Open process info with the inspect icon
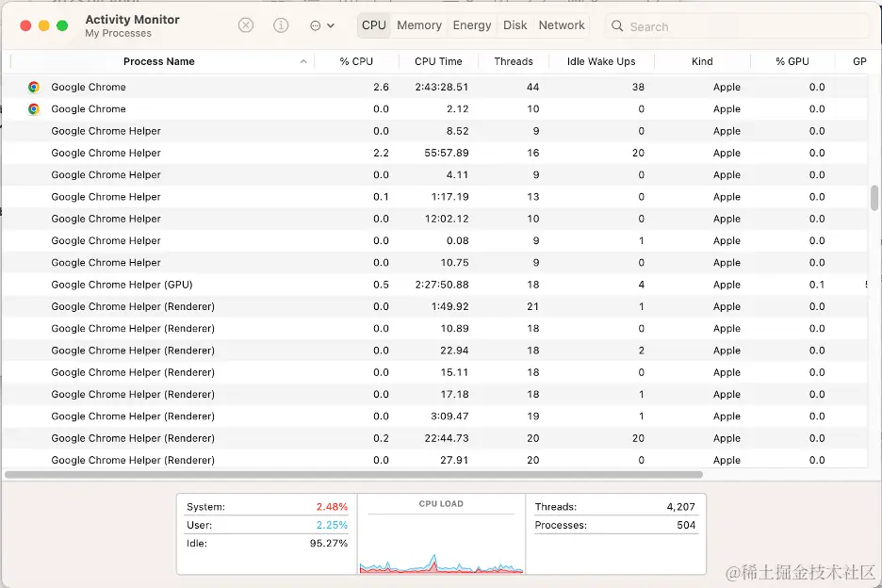Viewport: 882px width, 588px height. click(x=281, y=25)
